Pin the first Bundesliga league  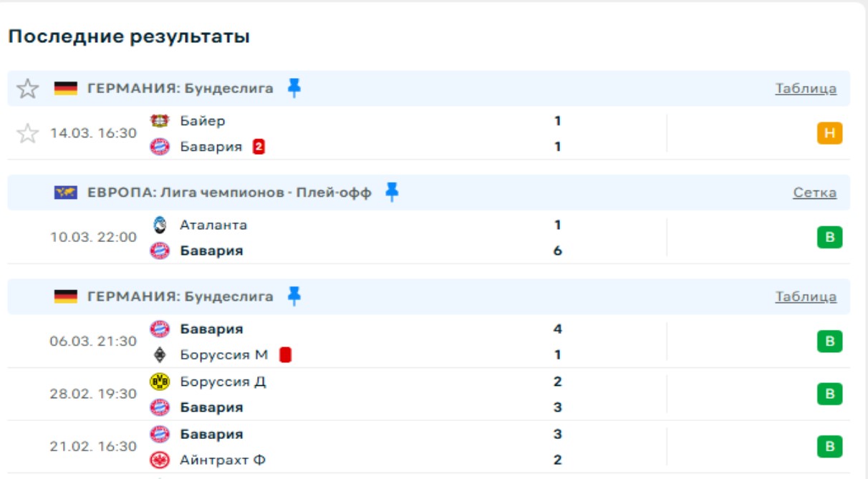tap(294, 88)
